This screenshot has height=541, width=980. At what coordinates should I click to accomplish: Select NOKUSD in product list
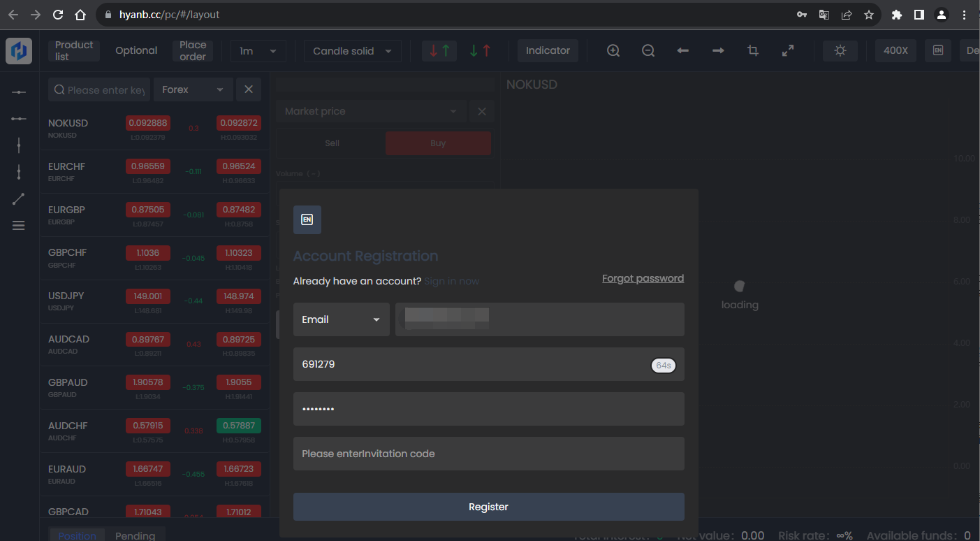click(154, 129)
